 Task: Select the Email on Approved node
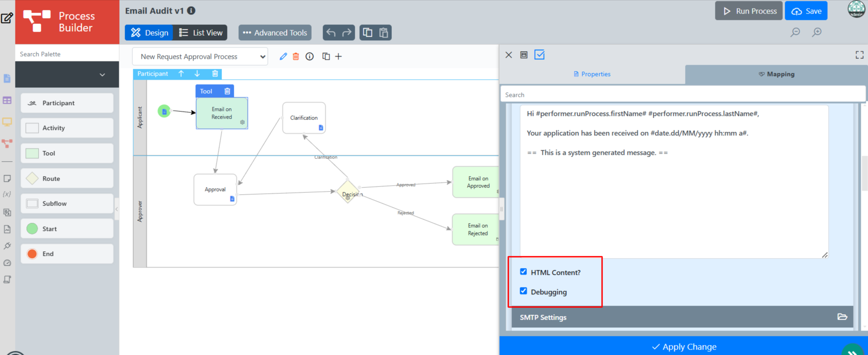tap(476, 182)
